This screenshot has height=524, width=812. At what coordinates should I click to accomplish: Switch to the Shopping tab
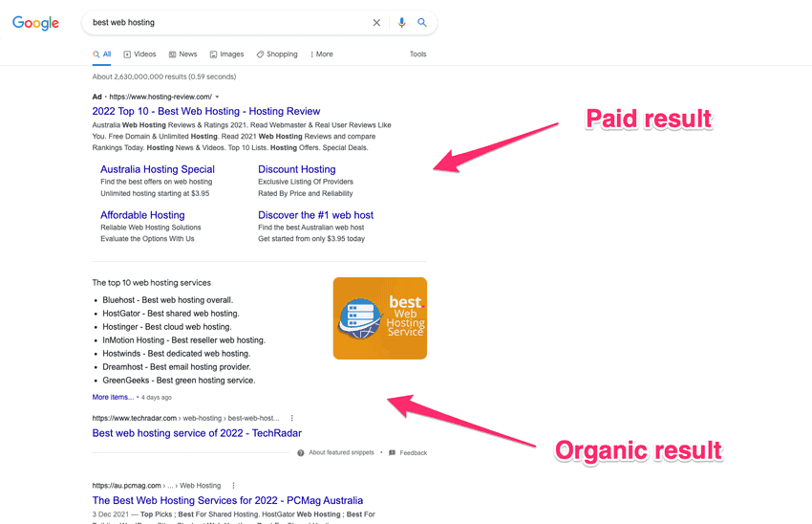tap(277, 54)
